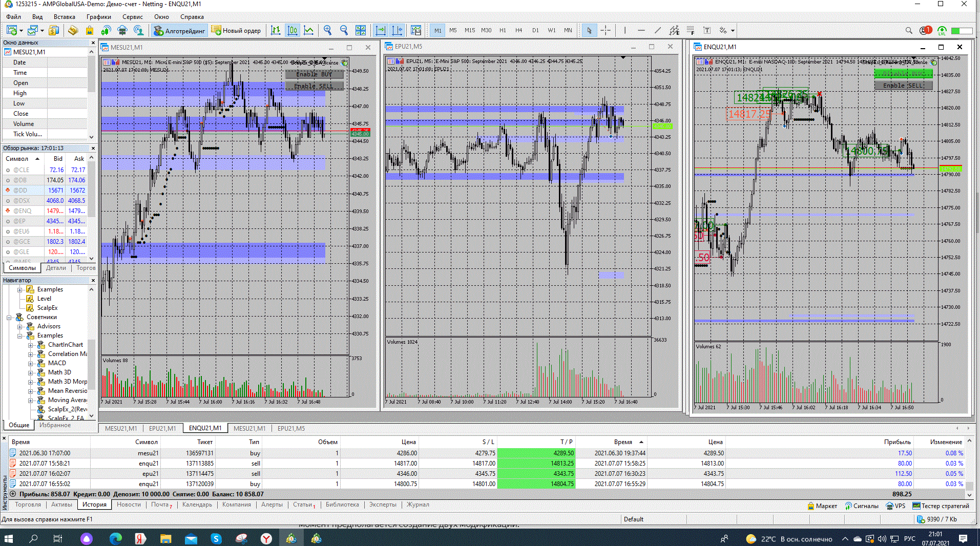This screenshot has height=546, width=980.
Task: Open the Сервис menu
Action: tap(132, 17)
